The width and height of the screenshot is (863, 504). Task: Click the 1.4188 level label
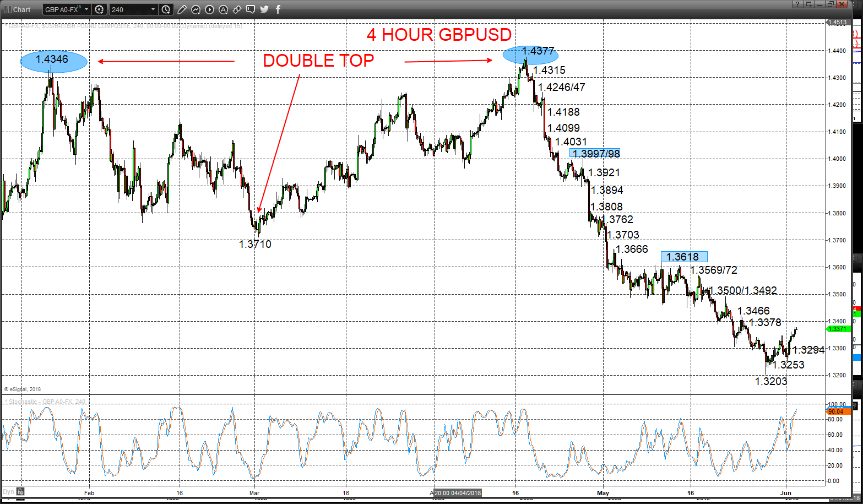[563, 112]
